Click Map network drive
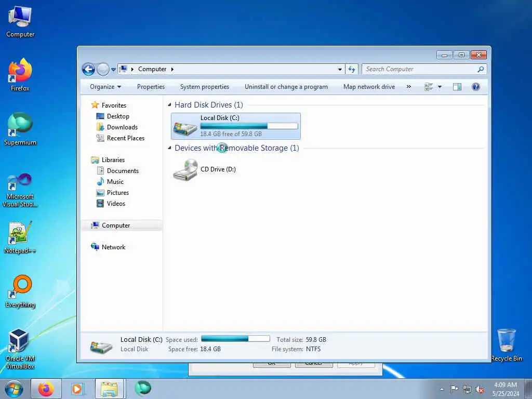Screen dimensions: 532x399 [369, 87]
